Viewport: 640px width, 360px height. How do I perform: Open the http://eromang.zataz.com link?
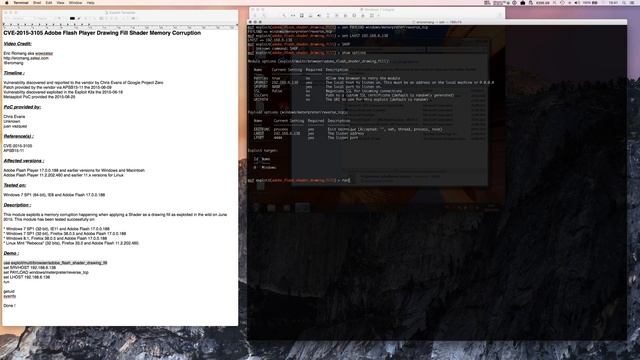coord(26,58)
